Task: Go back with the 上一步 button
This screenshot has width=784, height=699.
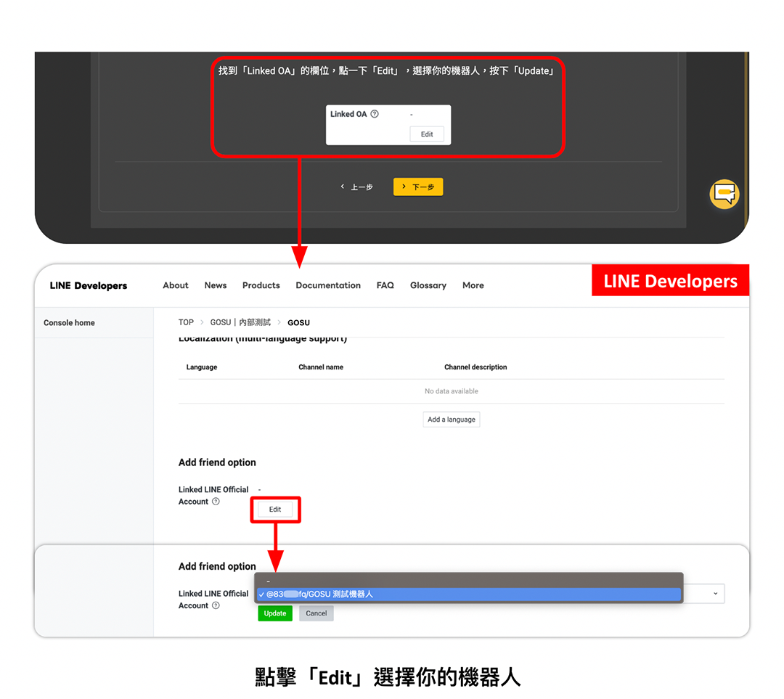Action: [357, 187]
